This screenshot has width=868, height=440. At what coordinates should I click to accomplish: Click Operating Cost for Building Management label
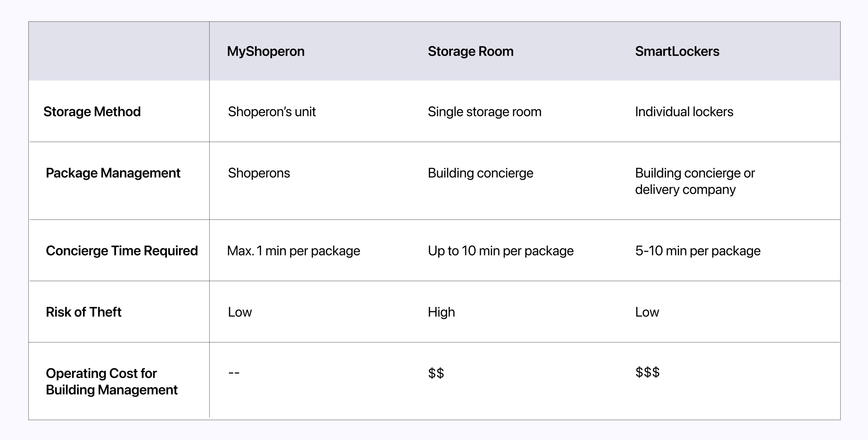coord(111,381)
